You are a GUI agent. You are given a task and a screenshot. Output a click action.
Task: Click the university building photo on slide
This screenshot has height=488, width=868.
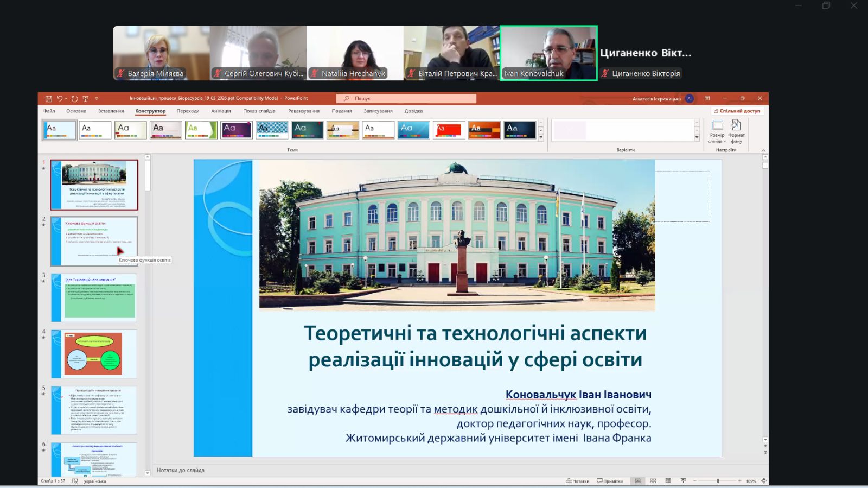[457, 235]
